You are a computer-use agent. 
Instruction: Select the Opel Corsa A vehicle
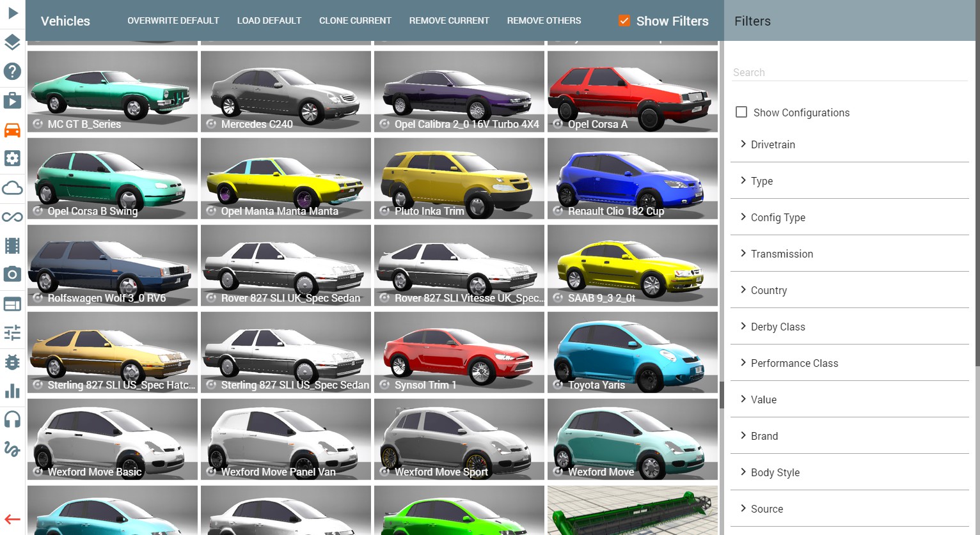click(x=633, y=91)
